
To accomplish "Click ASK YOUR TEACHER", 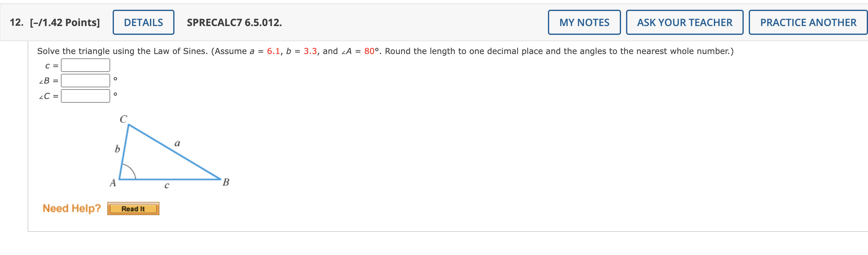I will [684, 22].
